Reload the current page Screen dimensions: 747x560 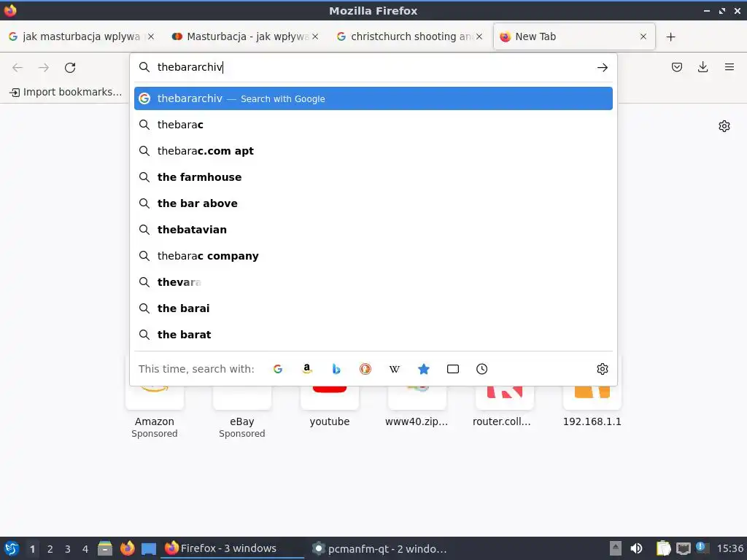click(70, 68)
